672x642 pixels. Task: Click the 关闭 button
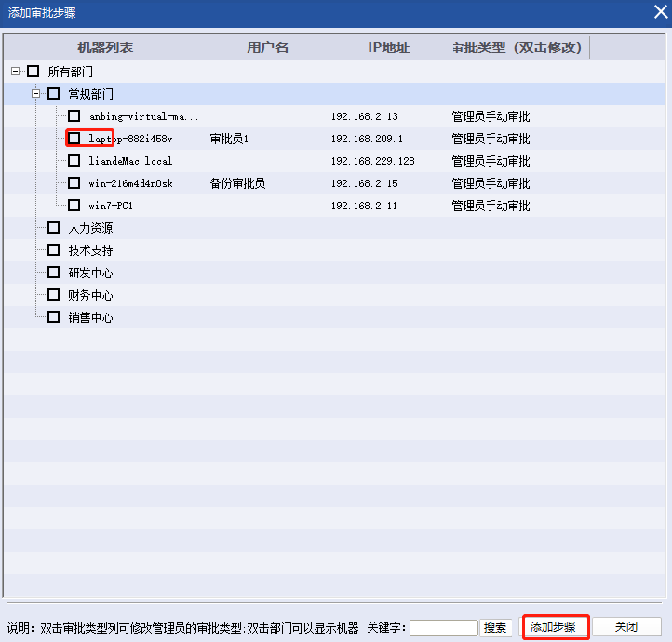tap(626, 627)
